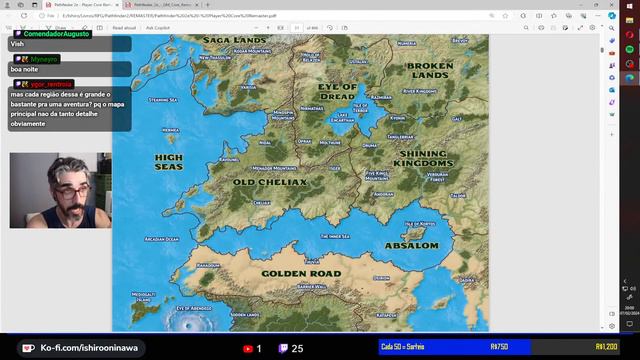This screenshot has height=360, width=640.
Task: Click the fit to page button
Action: [x=280, y=28]
